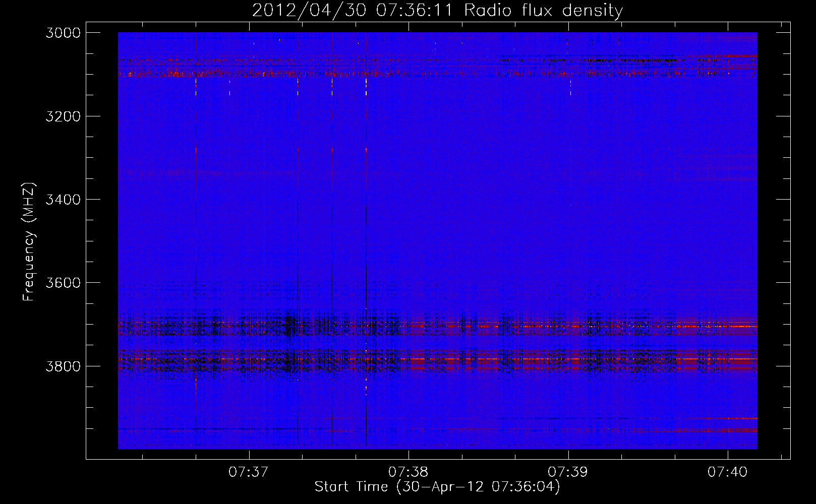
Task: Click the 07:37 time tick label
Action: click(x=248, y=472)
